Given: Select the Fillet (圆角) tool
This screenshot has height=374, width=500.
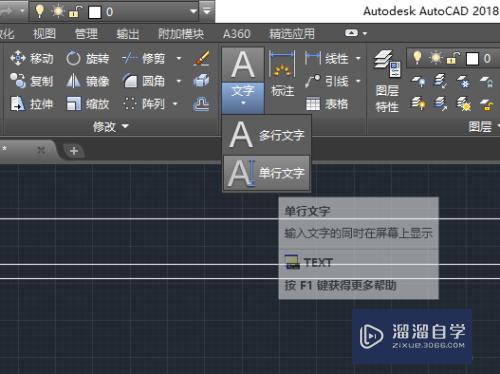Looking at the screenshot, I should pos(143,81).
